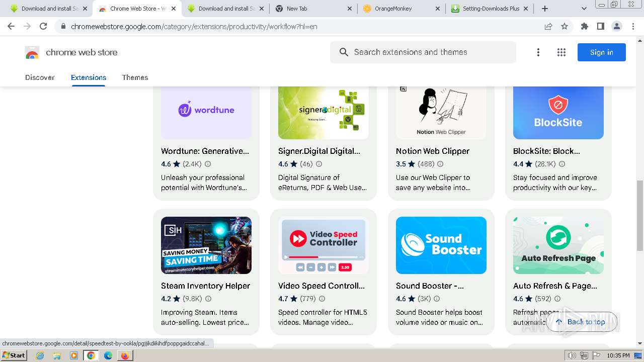This screenshot has height=362, width=644.
Task: Click the Video Speed Controller thumbnail
Action: 324,245
